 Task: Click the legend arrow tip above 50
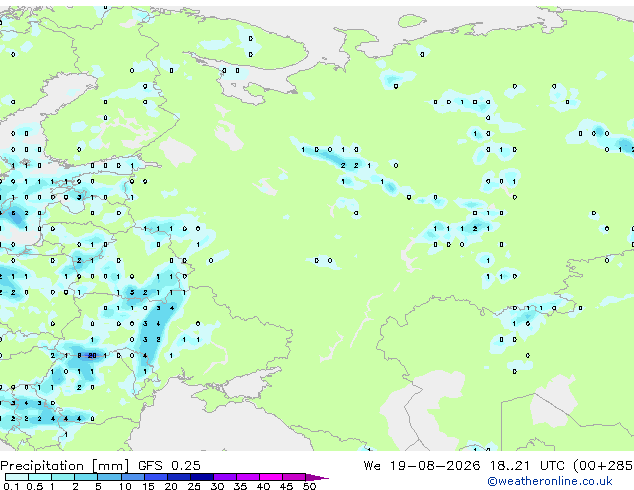tap(317, 477)
